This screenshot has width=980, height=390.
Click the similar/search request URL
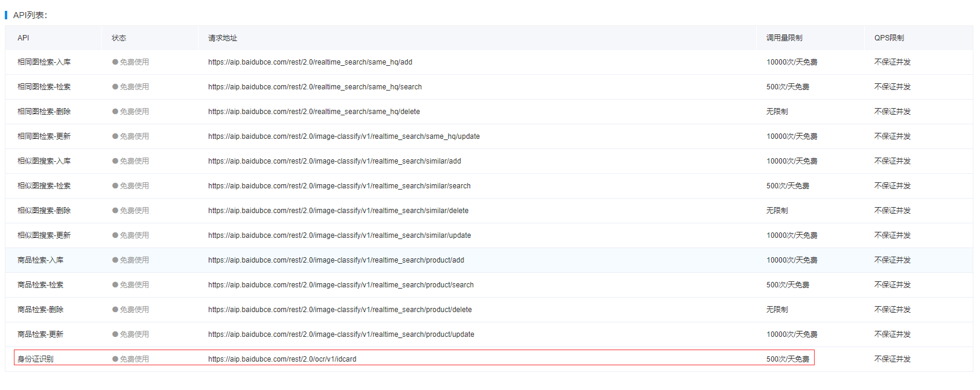[x=339, y=186]
